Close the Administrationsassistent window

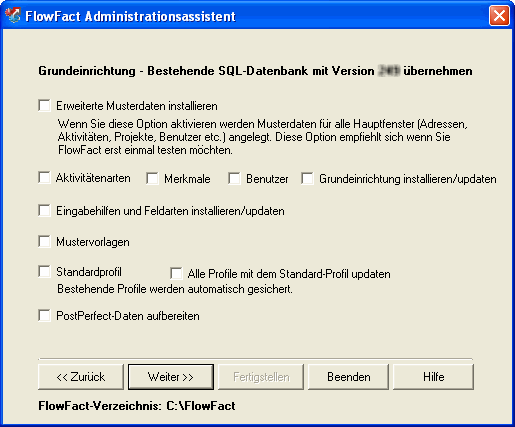coord(499,15)
